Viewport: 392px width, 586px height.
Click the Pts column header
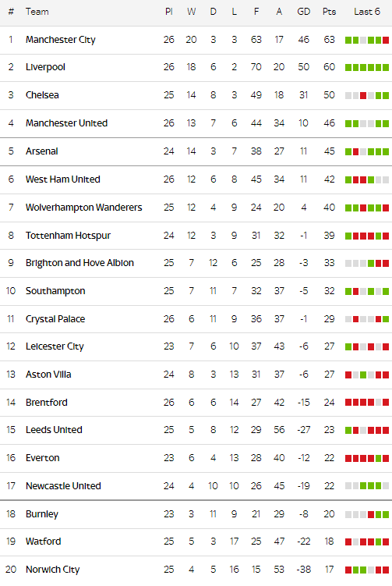click(330, 12)
